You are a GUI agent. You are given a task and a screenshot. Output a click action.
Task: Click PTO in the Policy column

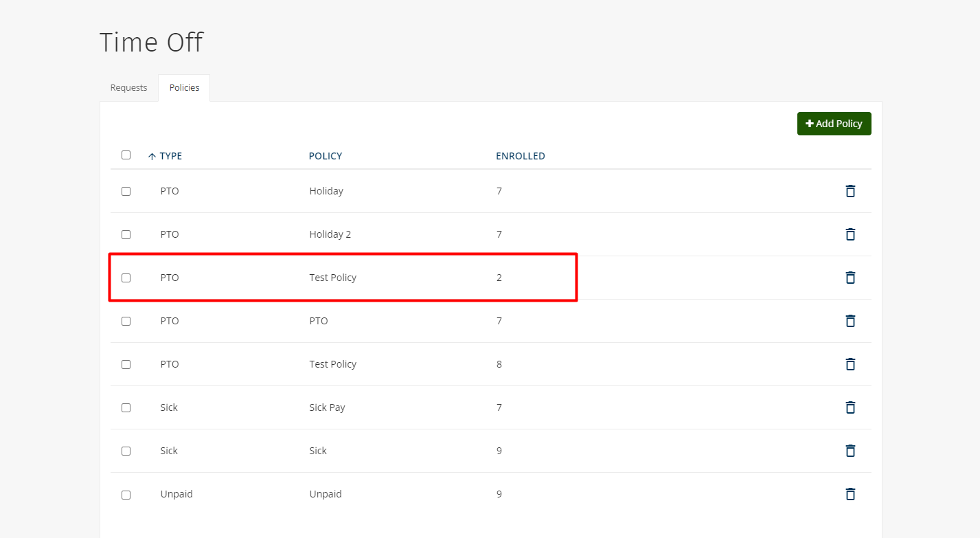[319, 321]
